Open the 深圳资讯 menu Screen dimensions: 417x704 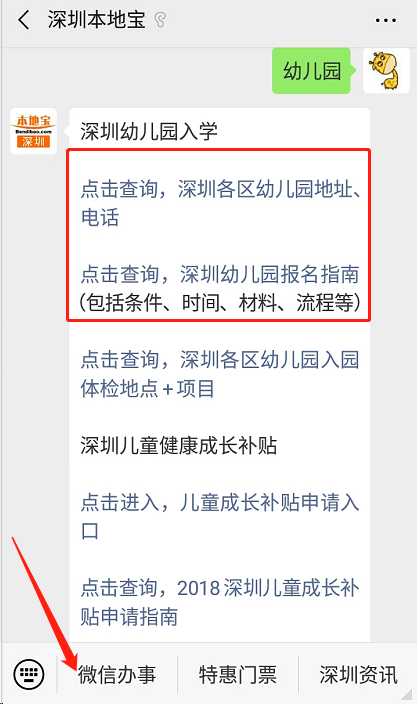click(358, 674)
